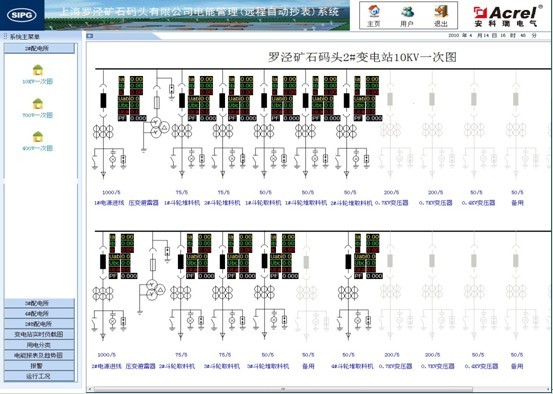This screenshot has width=553, height=394.
Task: Collapse the 2#配电所 accordion header
Action: 39,49
